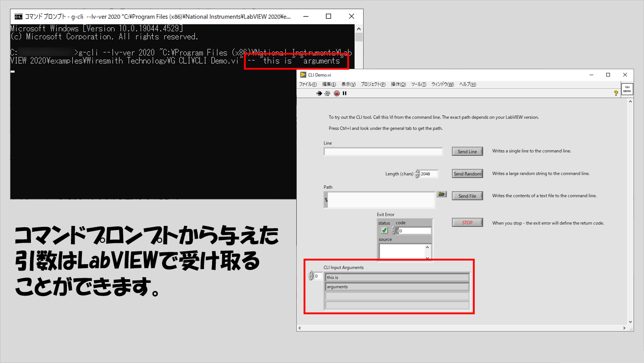
Task: Open the 表示(V) menu
Action: pos(349,84)
